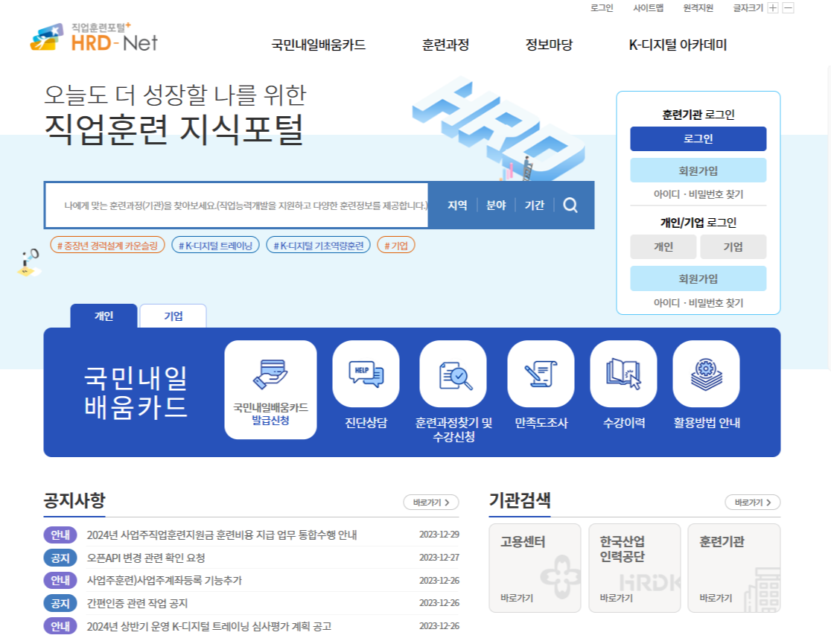The width and height of the screenshot is (831, 644).
Task: Click the top 로그인 link
Action: click(x=602, y=8)
